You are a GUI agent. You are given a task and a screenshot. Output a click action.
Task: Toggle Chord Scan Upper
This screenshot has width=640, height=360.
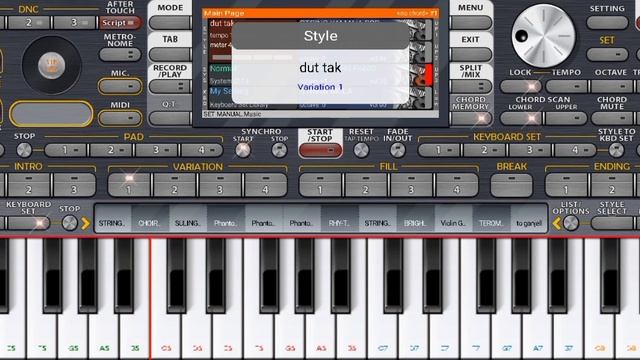pos(566,118)
